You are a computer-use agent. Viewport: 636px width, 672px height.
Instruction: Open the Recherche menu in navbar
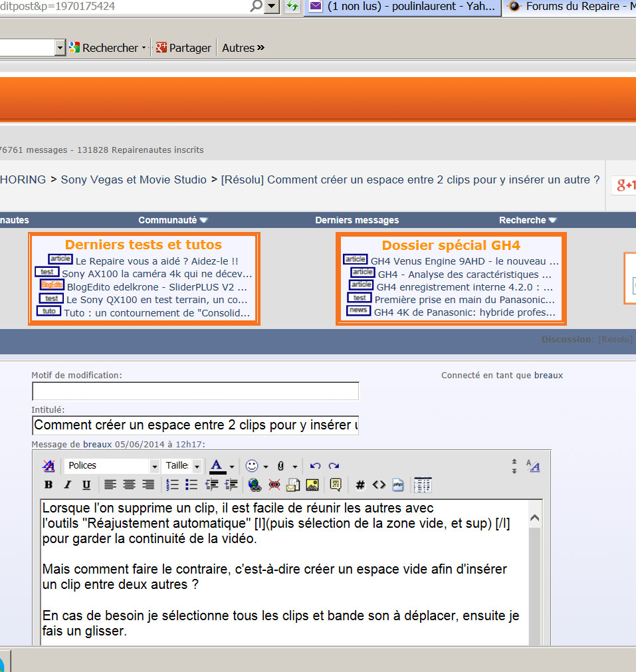coord(528,220)
